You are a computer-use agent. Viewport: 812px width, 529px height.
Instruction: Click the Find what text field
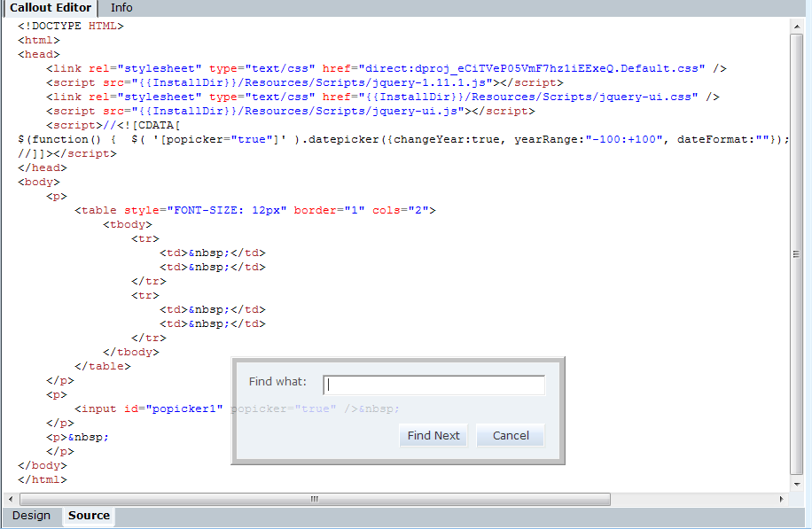click(433, 385)
